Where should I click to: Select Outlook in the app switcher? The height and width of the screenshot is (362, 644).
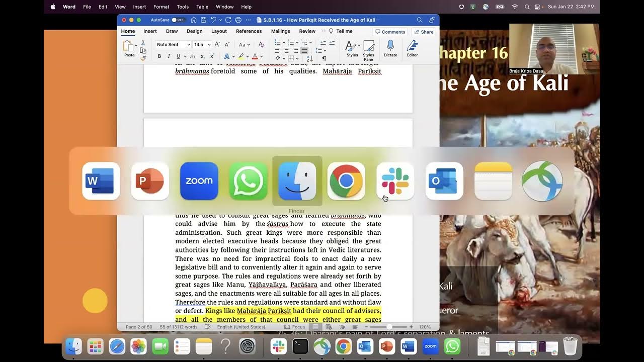click(444, 181)
